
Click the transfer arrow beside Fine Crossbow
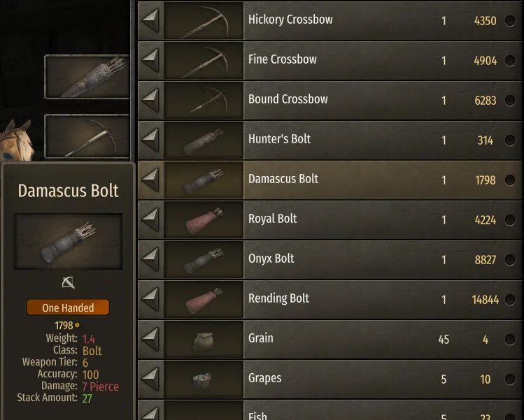click(150, 60)
